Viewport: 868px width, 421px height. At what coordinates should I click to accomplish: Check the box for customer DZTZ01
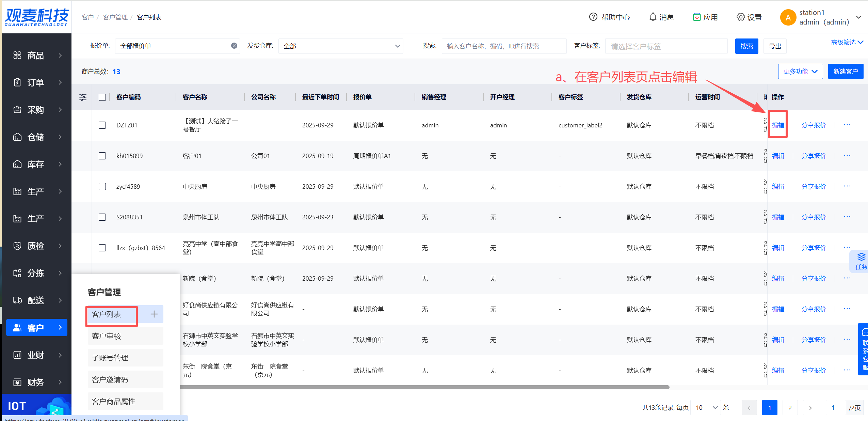(102, 125)
